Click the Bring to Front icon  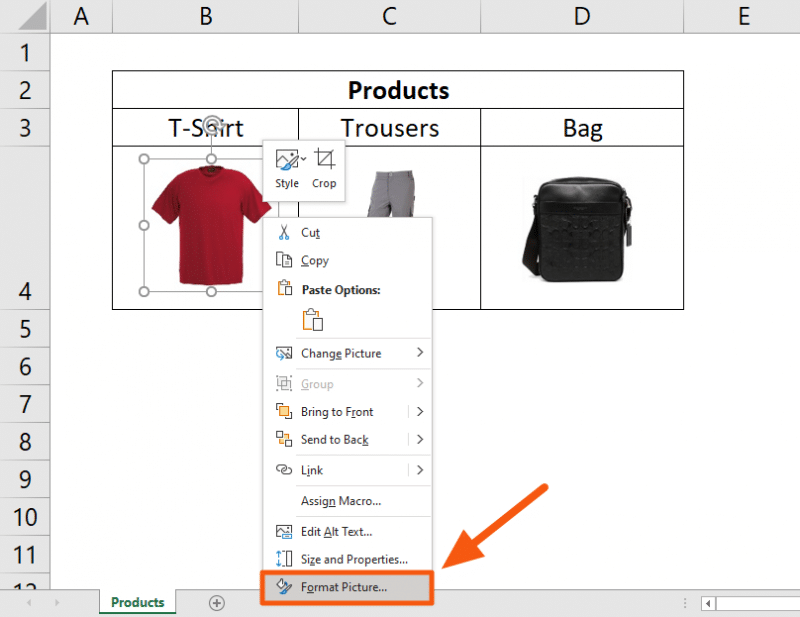284,411
